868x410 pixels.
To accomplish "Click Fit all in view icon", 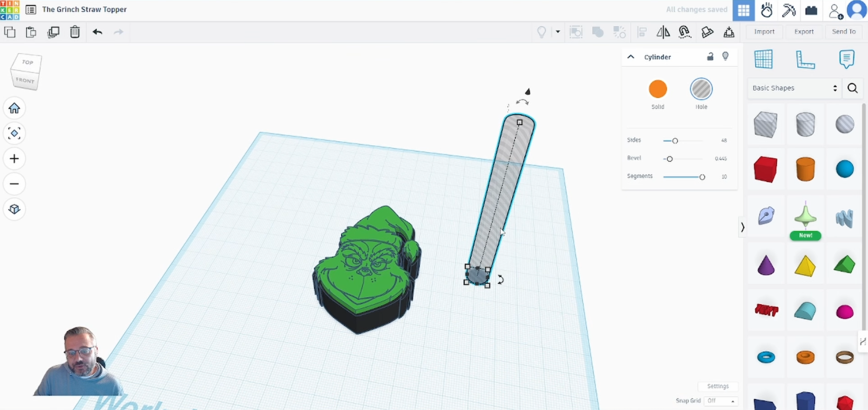I will [14, 134].
